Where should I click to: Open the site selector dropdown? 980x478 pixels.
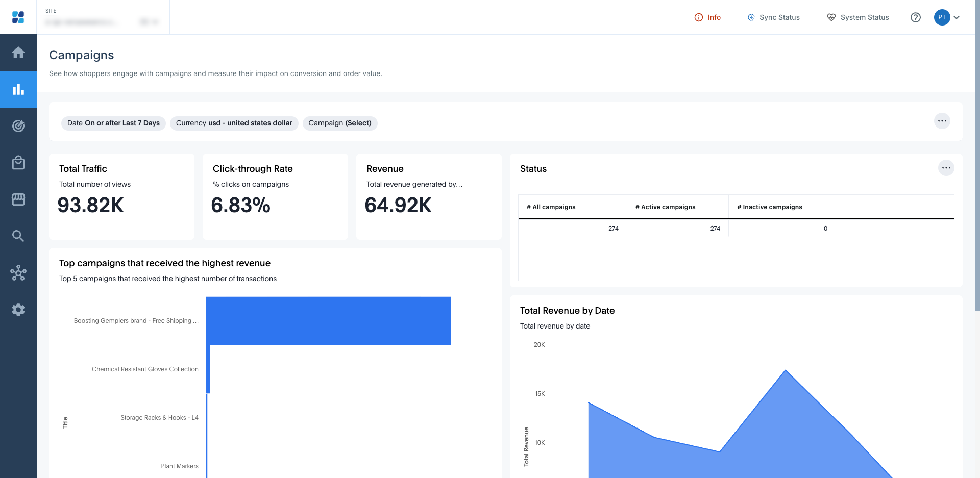point(102,21)
